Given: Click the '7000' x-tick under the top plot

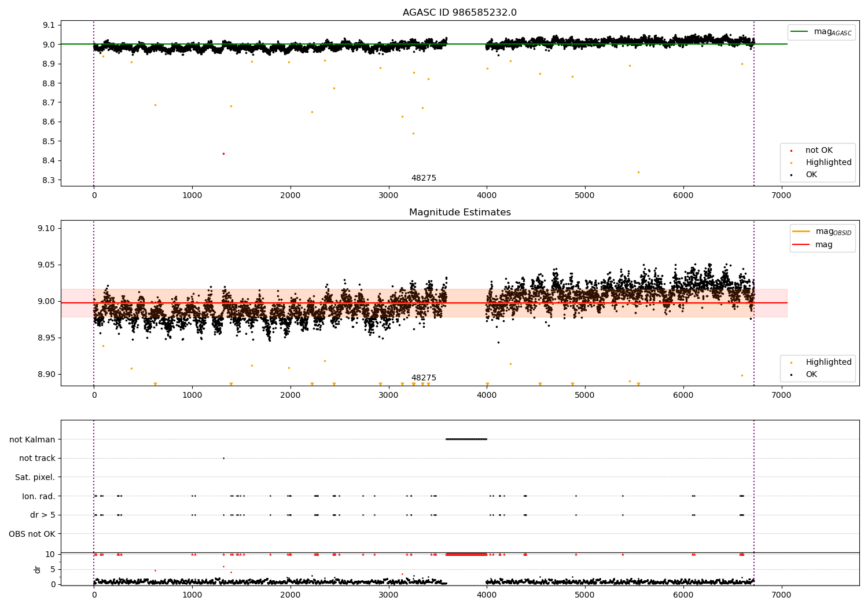Looking at the screenshot, I should click(x=781, y=195).
